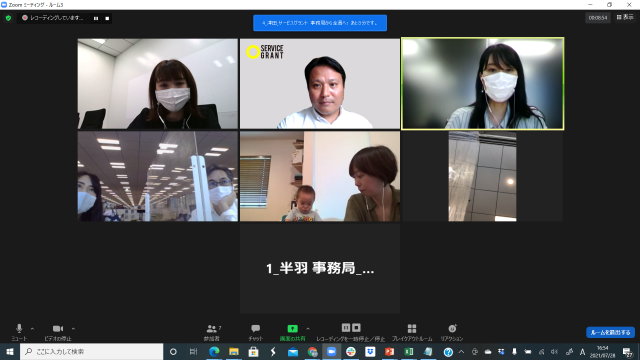Click the Windows taskbar search box
640x360 pixels.
(x=91, y=351)
